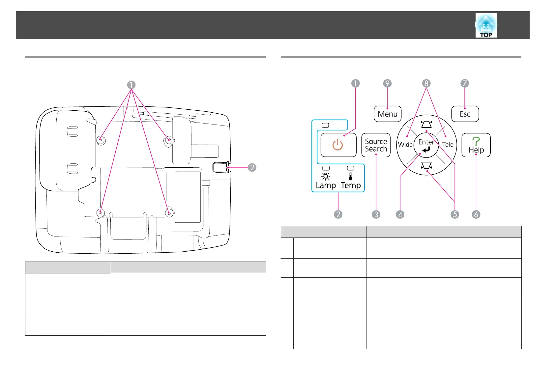The width and height of the screenshot is (555, 392).
Task: Click the TOP home icon
Action: 486,25
